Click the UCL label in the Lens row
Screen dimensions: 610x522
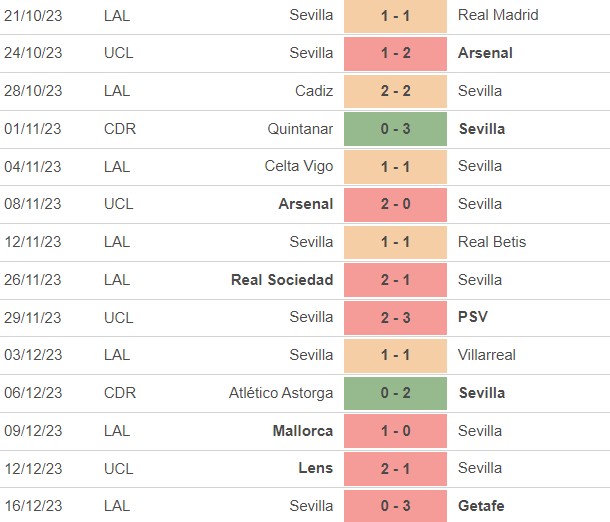pyautogui.click(x=118, y=468)
